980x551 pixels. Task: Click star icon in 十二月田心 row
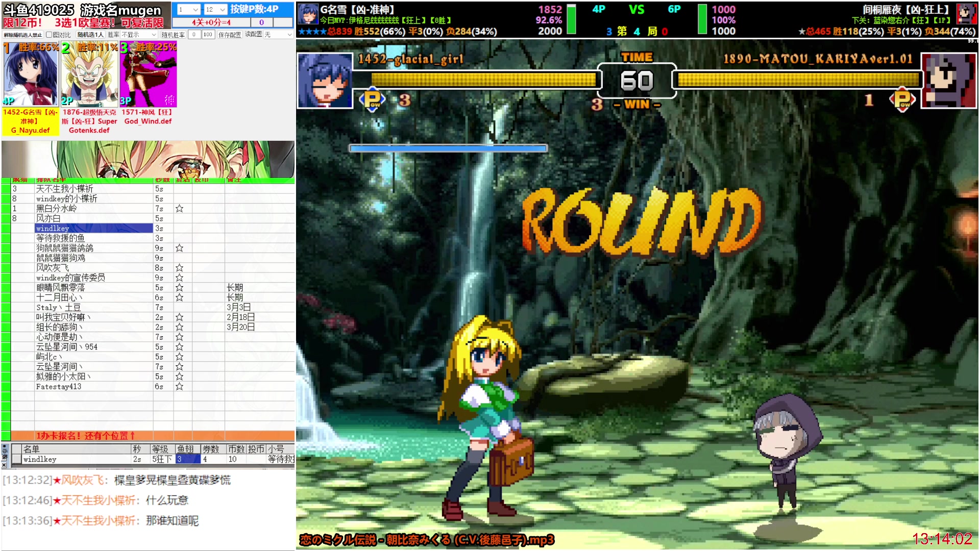pyautogui.click(x=179, y=297)
